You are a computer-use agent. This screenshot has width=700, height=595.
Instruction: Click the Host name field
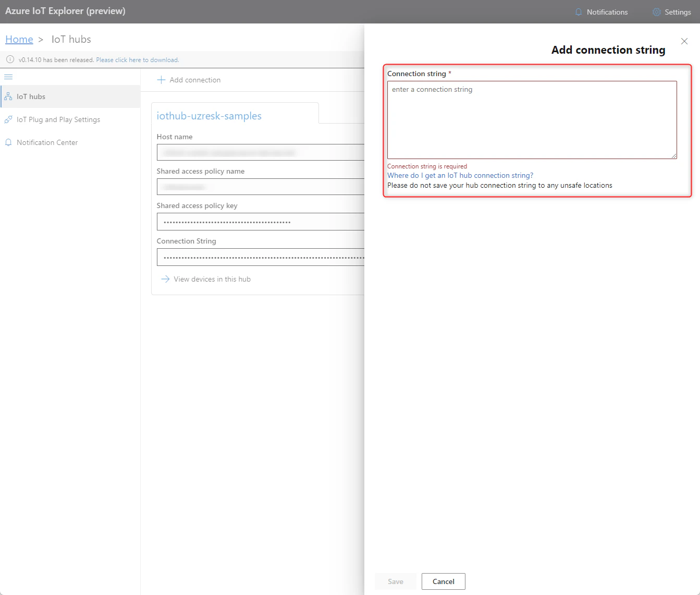pos(261,152)
